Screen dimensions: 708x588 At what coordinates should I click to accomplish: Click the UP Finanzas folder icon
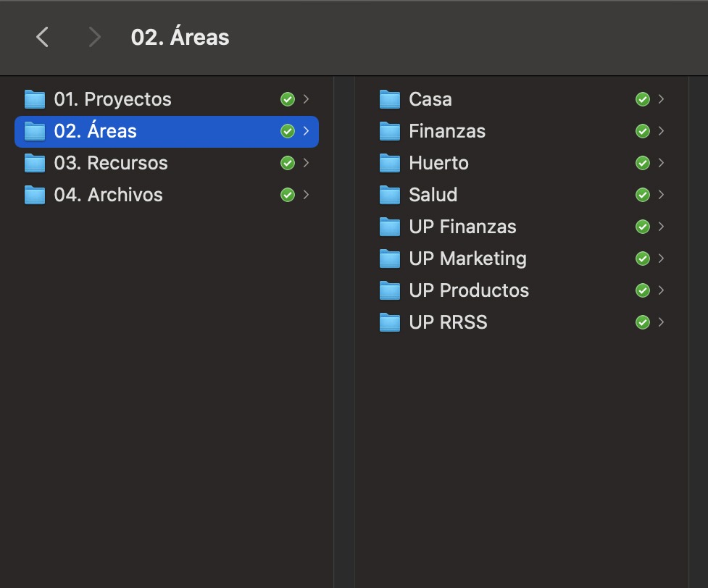tap(390, 227)
